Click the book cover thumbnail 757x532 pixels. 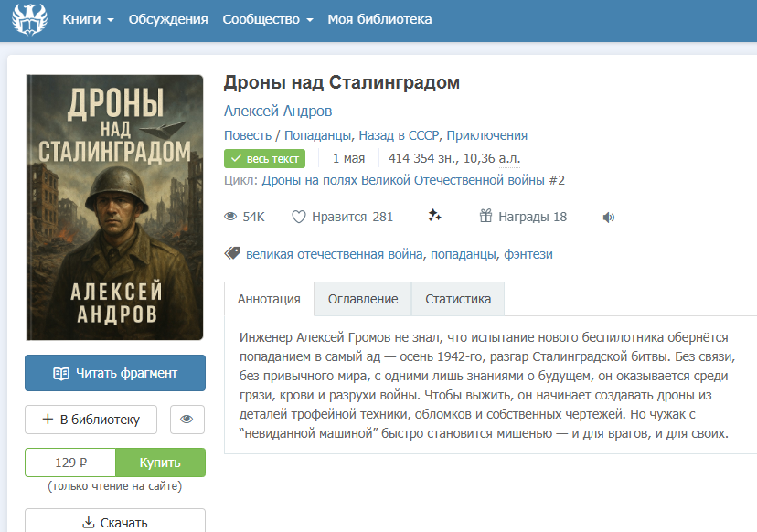coord(114,207)
